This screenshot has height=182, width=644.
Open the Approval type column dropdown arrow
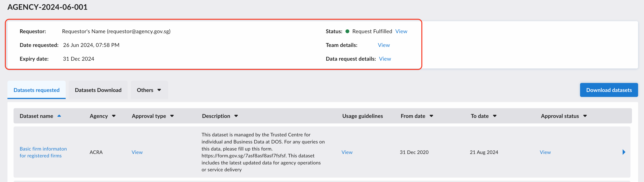click(172, 116)
